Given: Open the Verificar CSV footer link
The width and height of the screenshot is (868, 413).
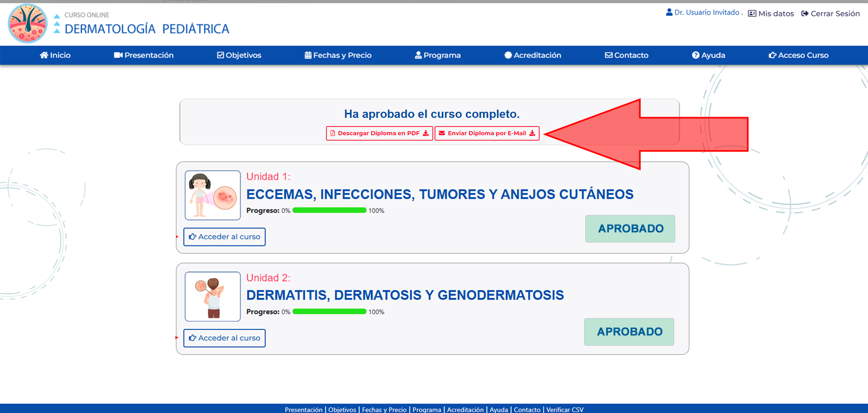Looking at the screenshot, I should tap(565, 410).
